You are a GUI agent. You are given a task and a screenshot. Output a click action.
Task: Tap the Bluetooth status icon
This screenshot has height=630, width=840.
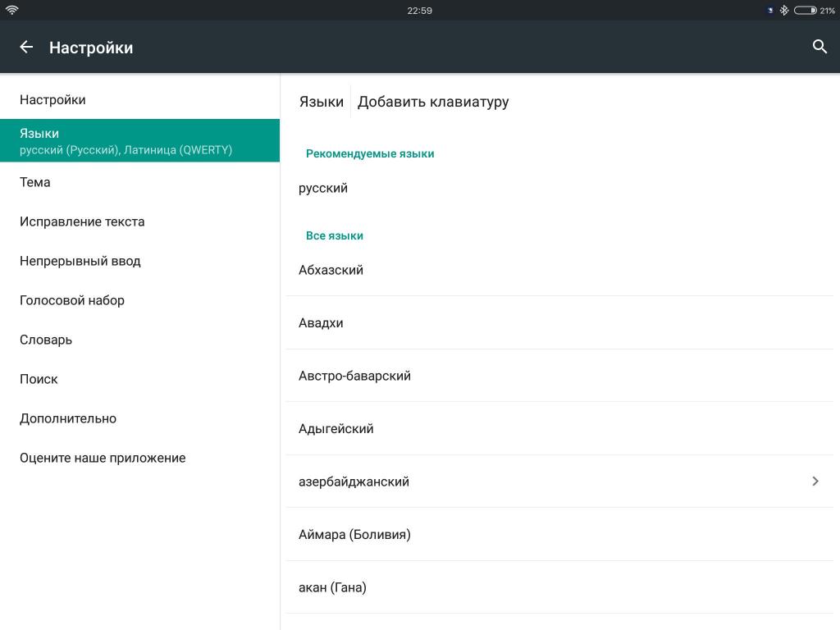pyautogui.click(x=783, y=10)
